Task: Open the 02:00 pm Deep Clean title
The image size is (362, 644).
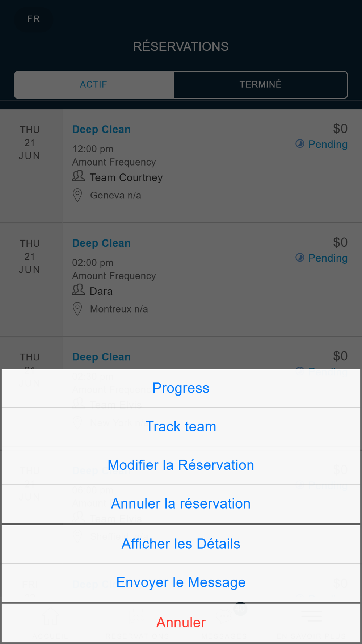Action: click(101, 243)
